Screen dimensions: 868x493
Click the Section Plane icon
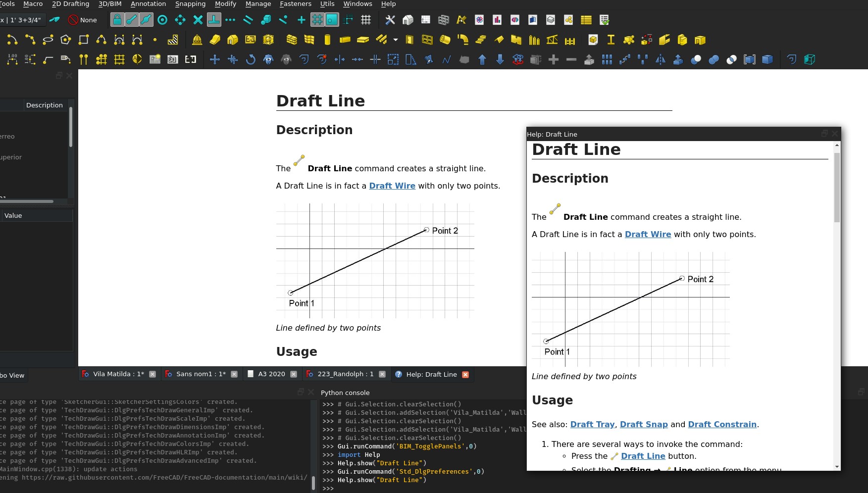pyautogui.click(x=137, y=59)
